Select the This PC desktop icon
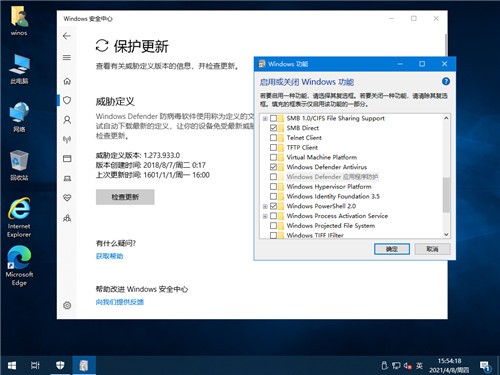Image resolution: width=500 pixels, height=375 pixels. coord(19,69)
